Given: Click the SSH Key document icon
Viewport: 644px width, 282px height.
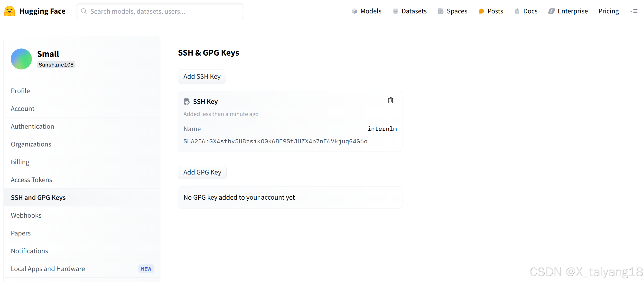Looking at the screenshot, I should pos(187,102).
